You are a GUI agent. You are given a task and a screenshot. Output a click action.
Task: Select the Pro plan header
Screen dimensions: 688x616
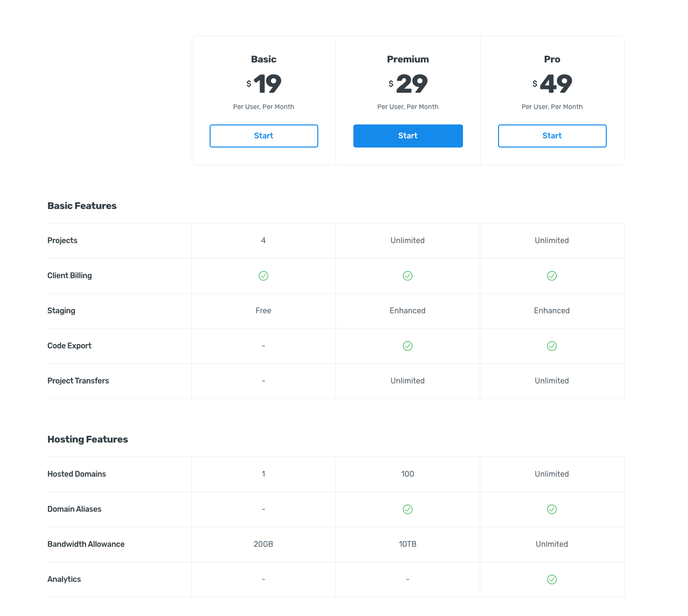[551, 59]
